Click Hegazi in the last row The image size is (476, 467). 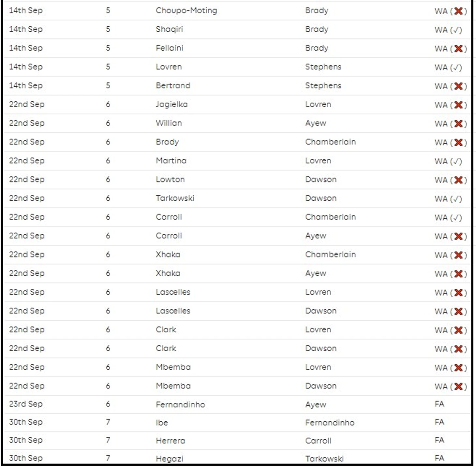tap(170, 459)
